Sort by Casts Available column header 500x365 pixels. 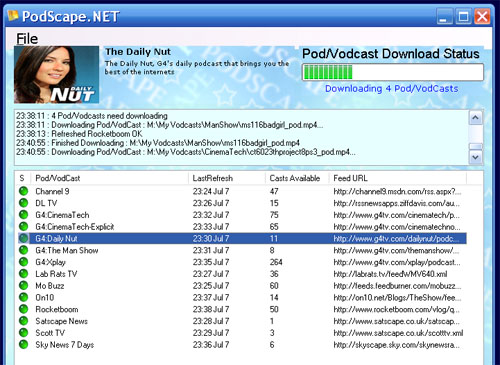[x=297, y=178]
